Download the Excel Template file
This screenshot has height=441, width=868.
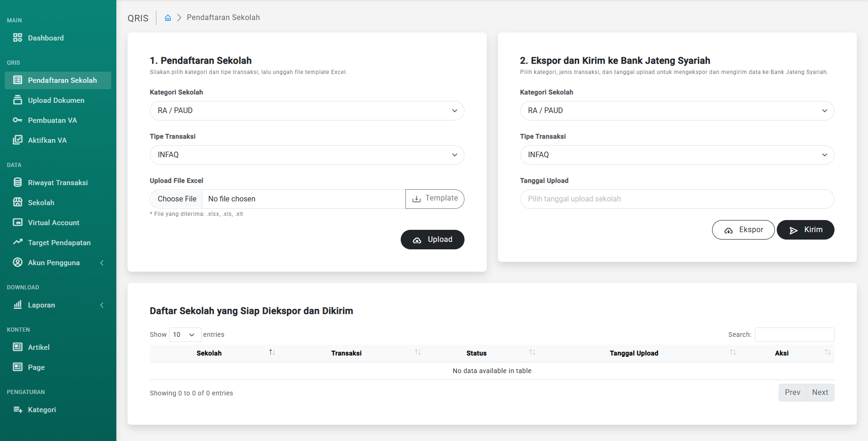click(x=435, y=199)
